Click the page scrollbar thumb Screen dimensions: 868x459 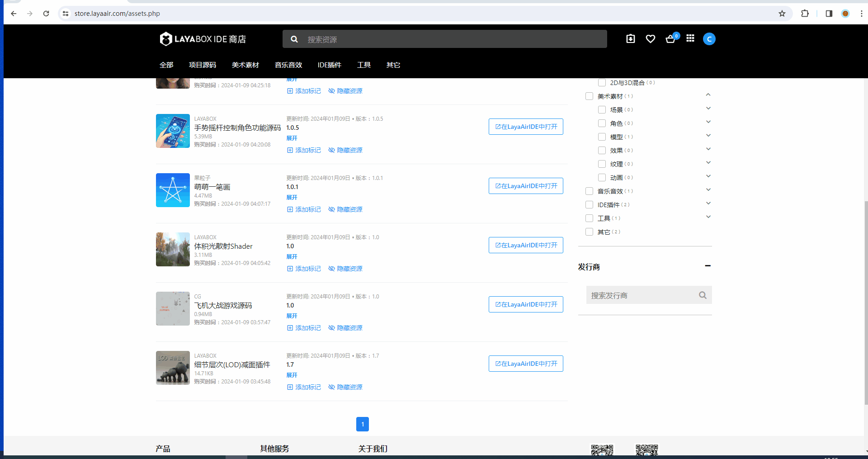(866, 303)
